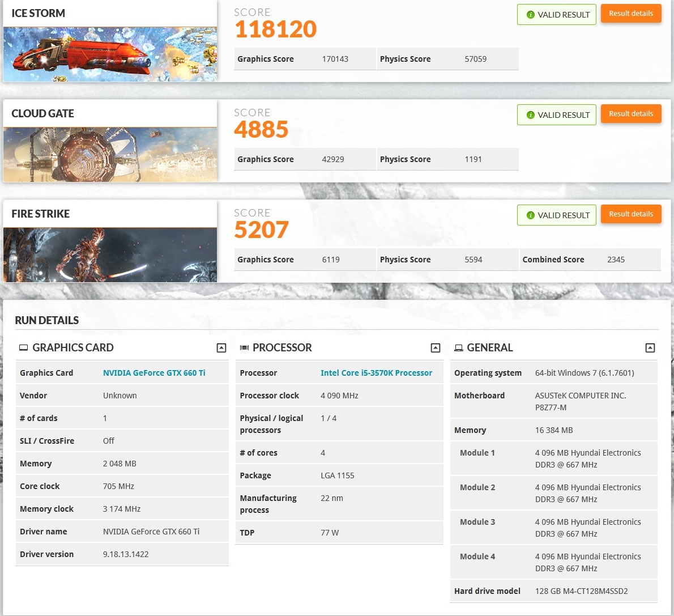This screenshot has height=616, width=674.
Task: Select hard drive model M4-CT128M4SSD2
Action: coord(581,591)
